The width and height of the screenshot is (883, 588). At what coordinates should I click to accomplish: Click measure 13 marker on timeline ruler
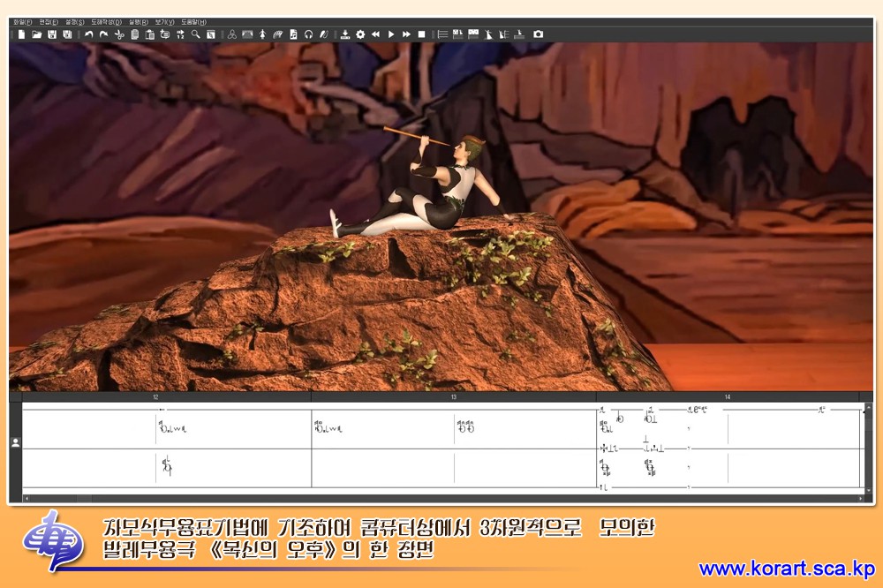click(453, 397)
